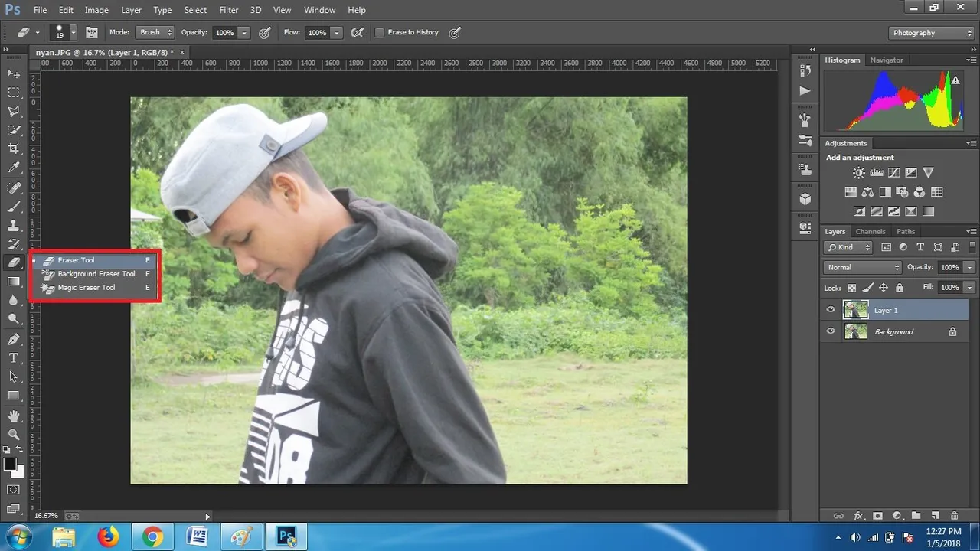Create a new layer

(x=935, y=517)
